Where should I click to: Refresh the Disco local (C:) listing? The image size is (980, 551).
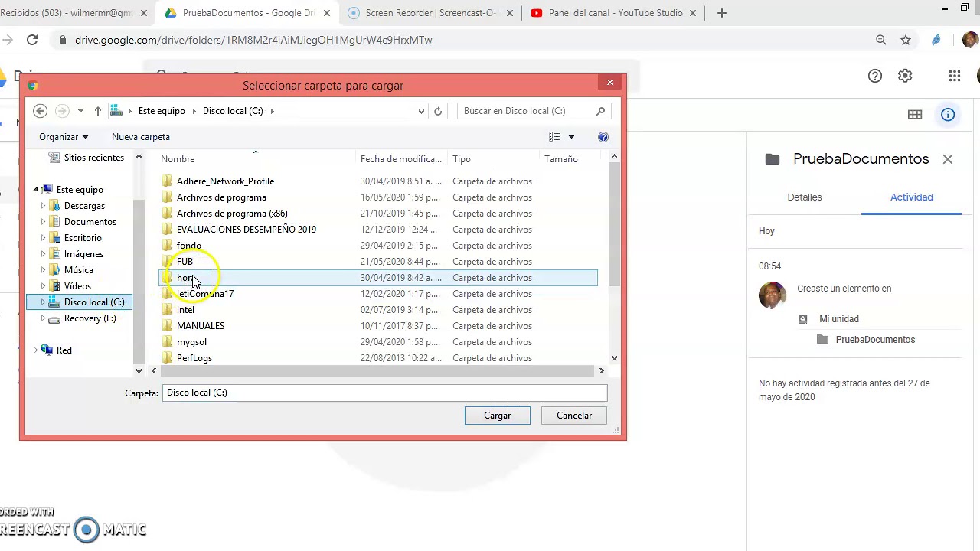pyautogui.click(x=438, y=111)
